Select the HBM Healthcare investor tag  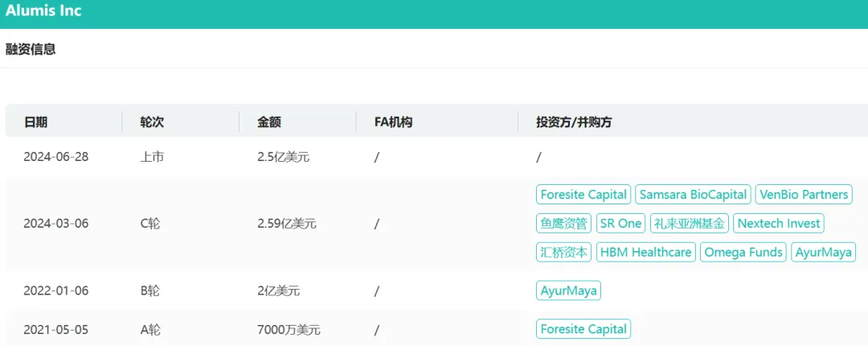pos(645,253)
